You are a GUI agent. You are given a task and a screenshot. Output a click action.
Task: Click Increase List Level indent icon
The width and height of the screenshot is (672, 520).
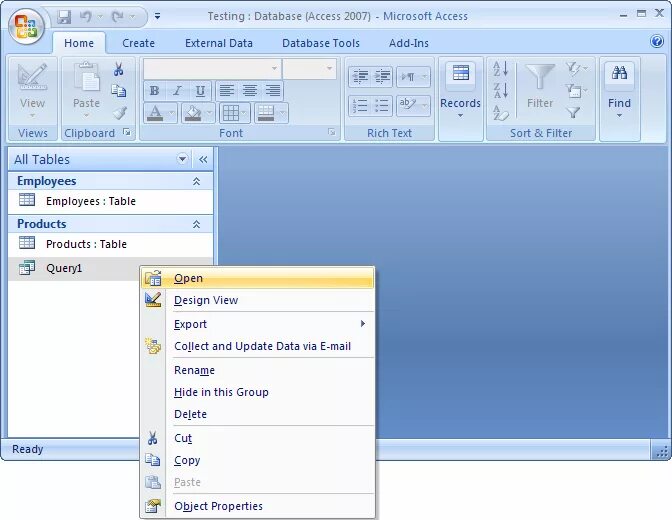click(x=382, y=77)
